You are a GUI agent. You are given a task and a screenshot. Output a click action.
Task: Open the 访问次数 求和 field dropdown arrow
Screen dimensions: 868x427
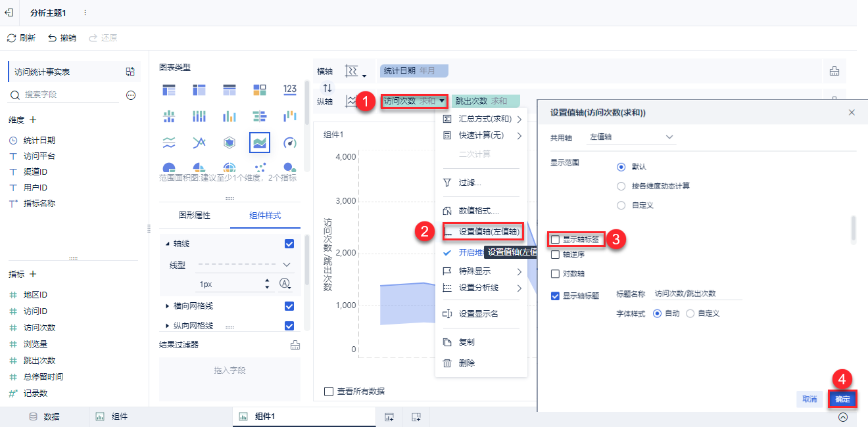coord(443,101)
